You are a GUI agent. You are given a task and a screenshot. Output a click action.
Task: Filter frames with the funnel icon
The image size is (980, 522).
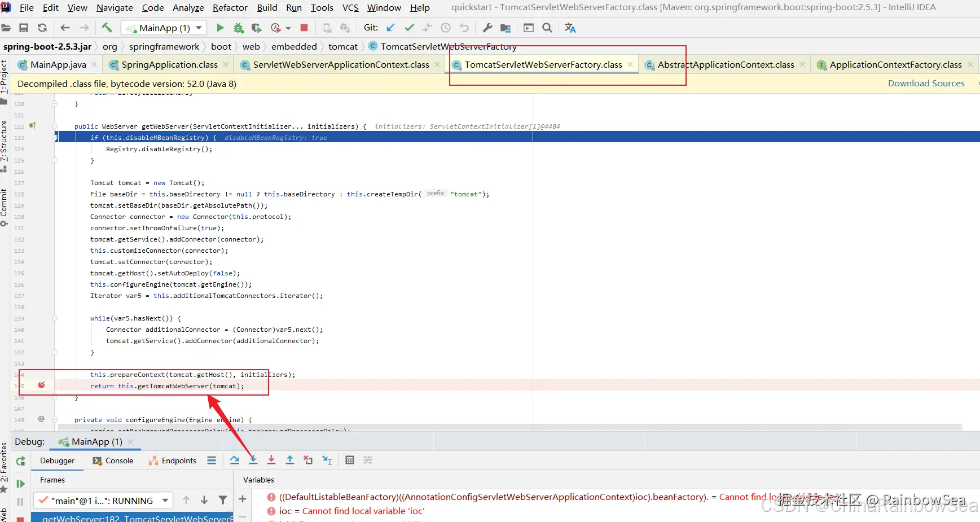click(x=223, y=500)
